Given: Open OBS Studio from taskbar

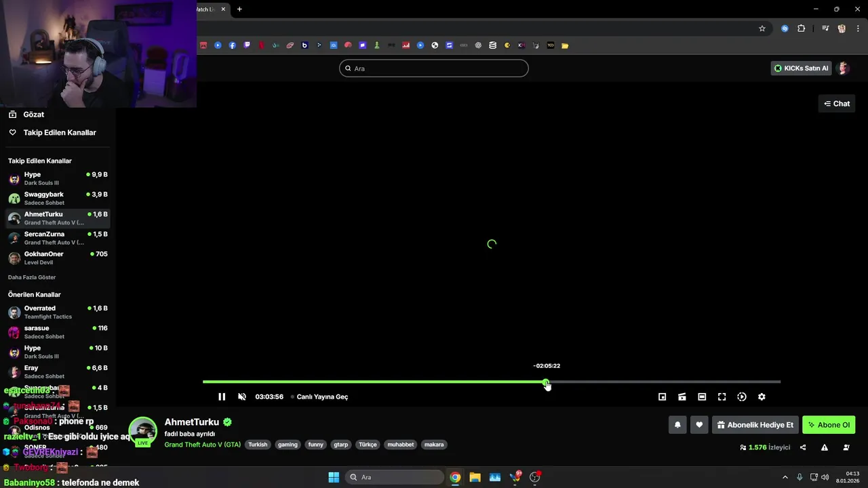Looking at the screenshot, I should [535, 477].
